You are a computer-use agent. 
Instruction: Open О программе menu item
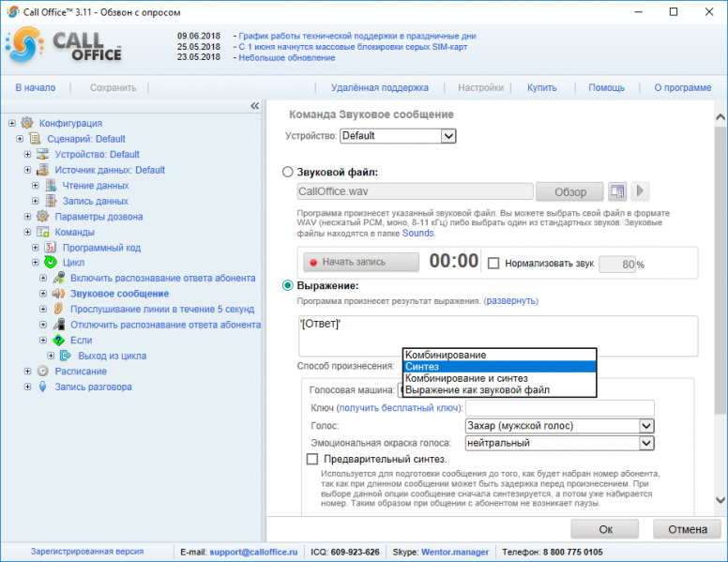point(683,87)
